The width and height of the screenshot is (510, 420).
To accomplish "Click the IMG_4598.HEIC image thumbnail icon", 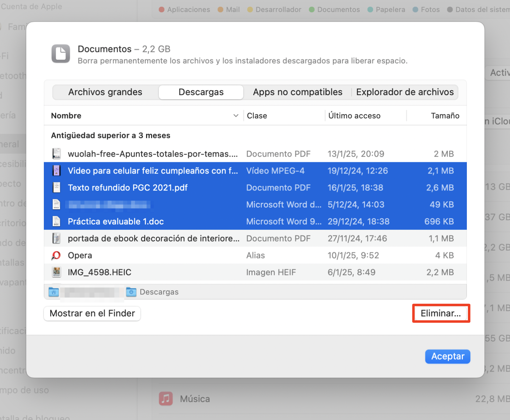I will tap(56, 272).
